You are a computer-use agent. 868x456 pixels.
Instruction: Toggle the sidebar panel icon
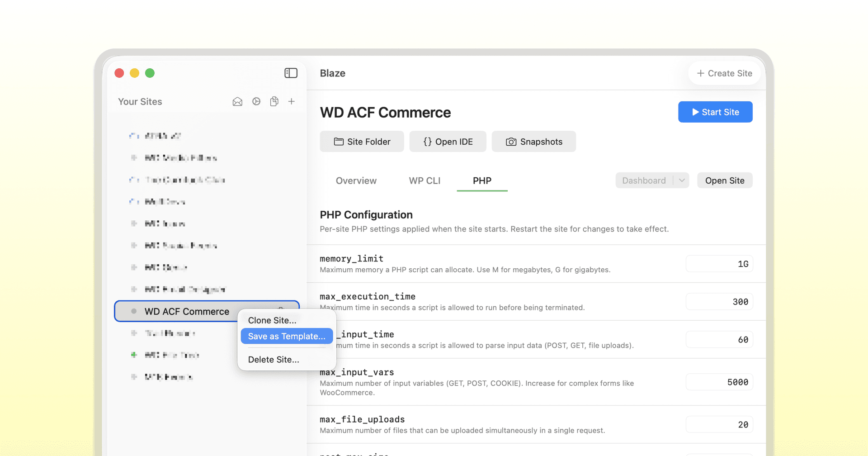(291, 73)
